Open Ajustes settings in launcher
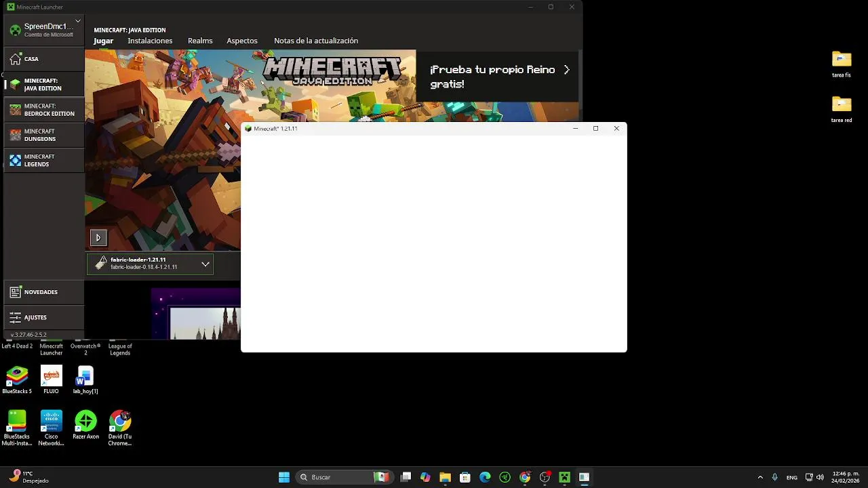The image size is (868, 488). [43, 317]
